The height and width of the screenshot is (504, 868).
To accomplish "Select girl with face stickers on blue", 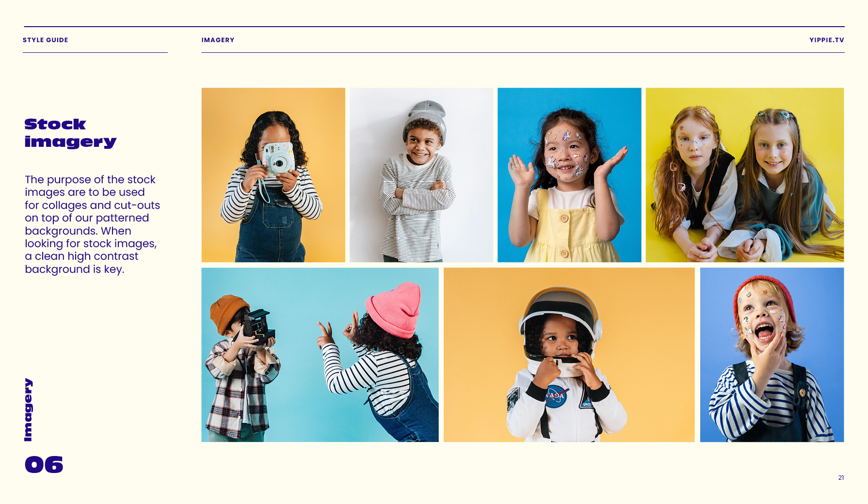I will coord(569,175).
